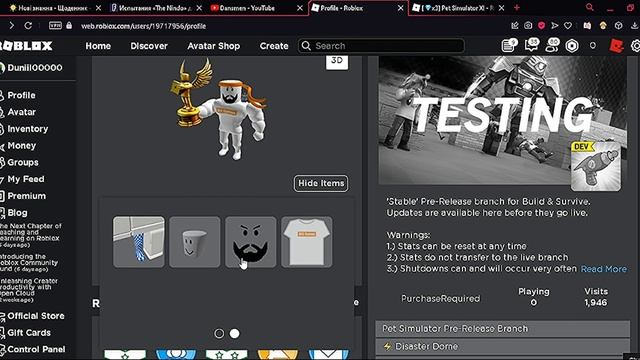Open Premium in the sidebar
Image resolution: width=640 pixels, height=360 pixels.
click(26, 196)
